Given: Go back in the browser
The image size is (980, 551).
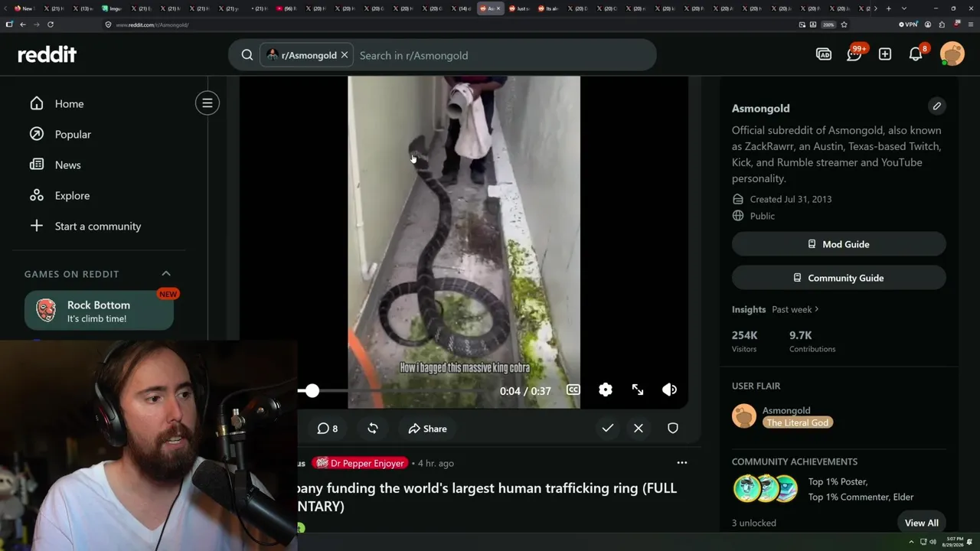Looking at the screenshot, I should point(23,24).
